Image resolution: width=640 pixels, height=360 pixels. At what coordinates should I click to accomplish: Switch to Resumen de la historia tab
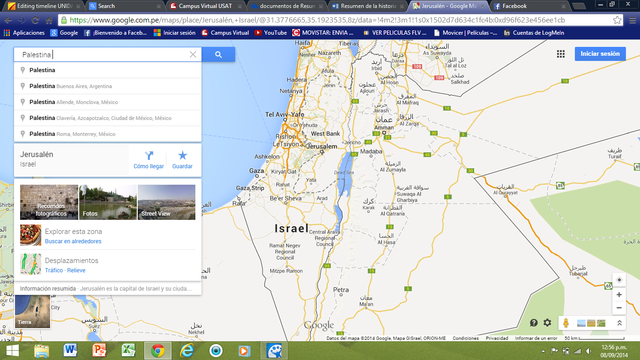pos(367,6)
